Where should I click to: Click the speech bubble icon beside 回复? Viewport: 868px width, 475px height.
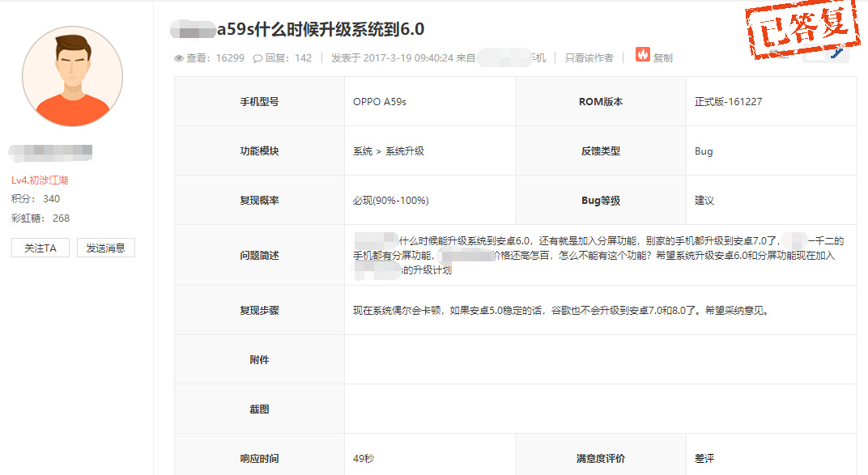(257, 58)
